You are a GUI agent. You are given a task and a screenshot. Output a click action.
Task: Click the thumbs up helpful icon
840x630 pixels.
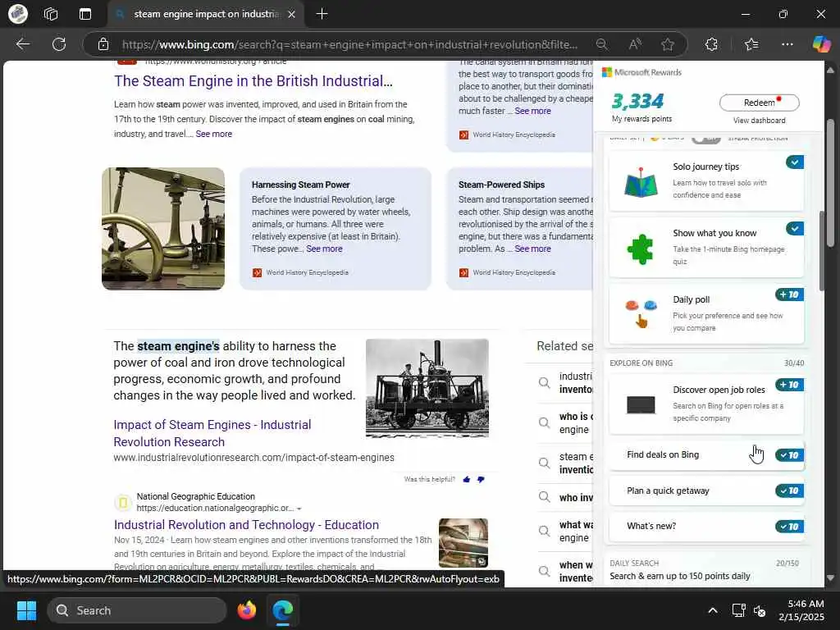(x=467, y=479)
